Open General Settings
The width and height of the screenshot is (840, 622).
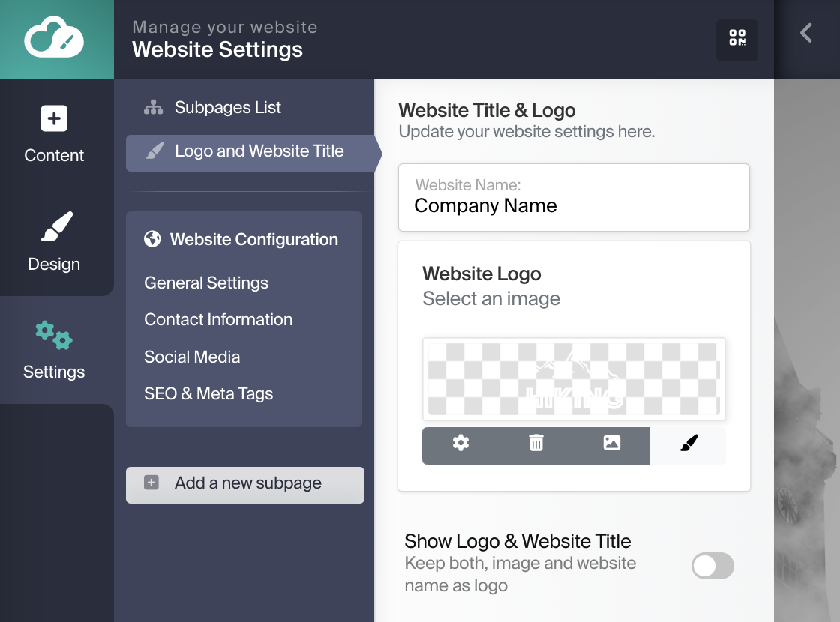point(206,283)
